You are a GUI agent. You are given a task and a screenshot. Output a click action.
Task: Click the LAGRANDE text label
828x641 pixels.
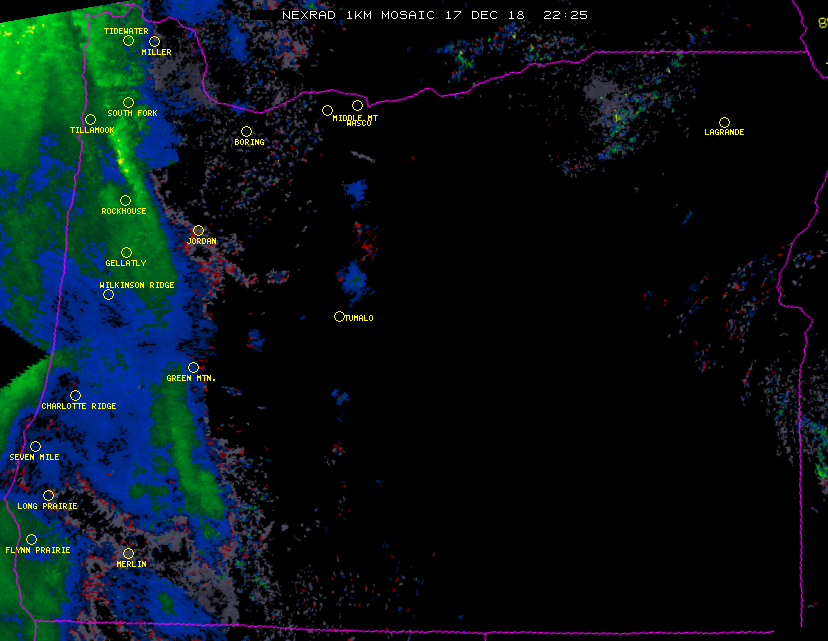coord(724,132)
